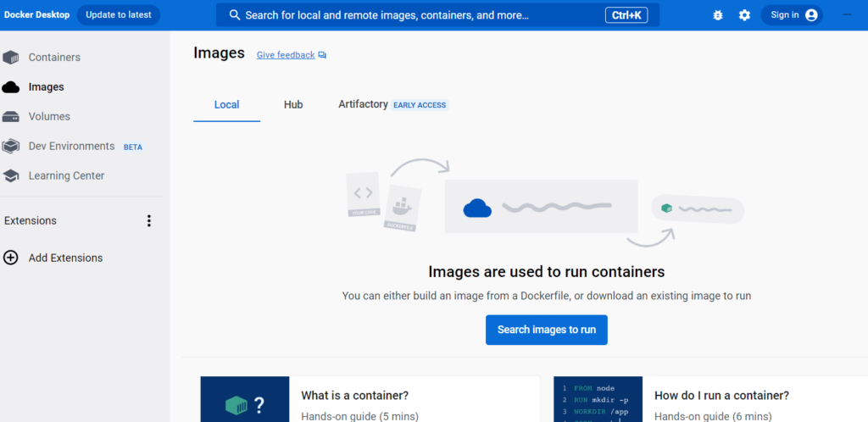Click 'Hands-on guide (5 mins)' text

tap(359, 416)
